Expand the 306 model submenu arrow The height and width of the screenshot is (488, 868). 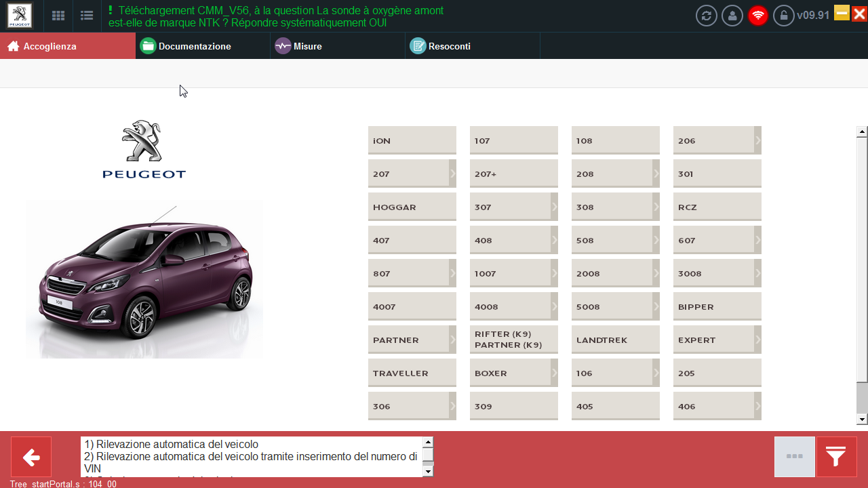coord(452,406)
